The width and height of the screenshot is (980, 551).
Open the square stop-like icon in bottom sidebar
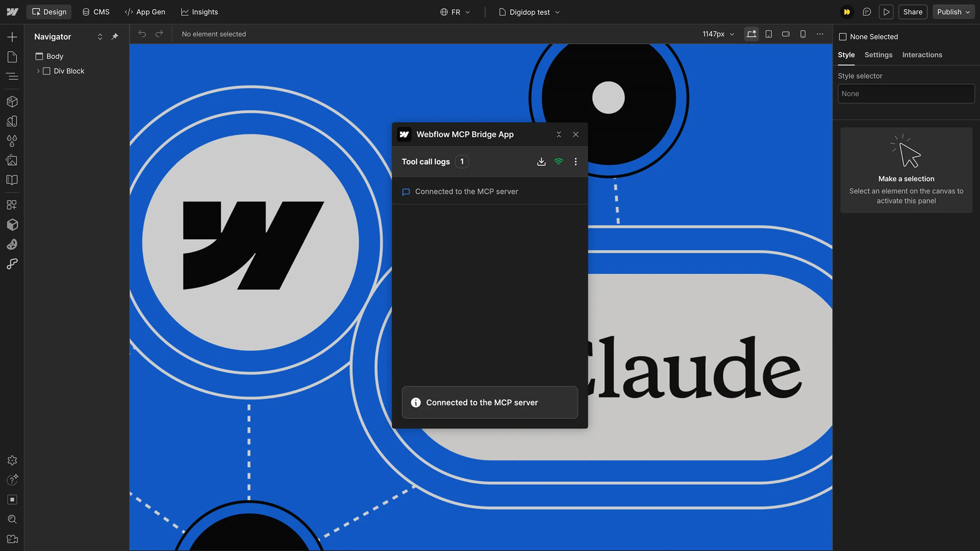12,500
